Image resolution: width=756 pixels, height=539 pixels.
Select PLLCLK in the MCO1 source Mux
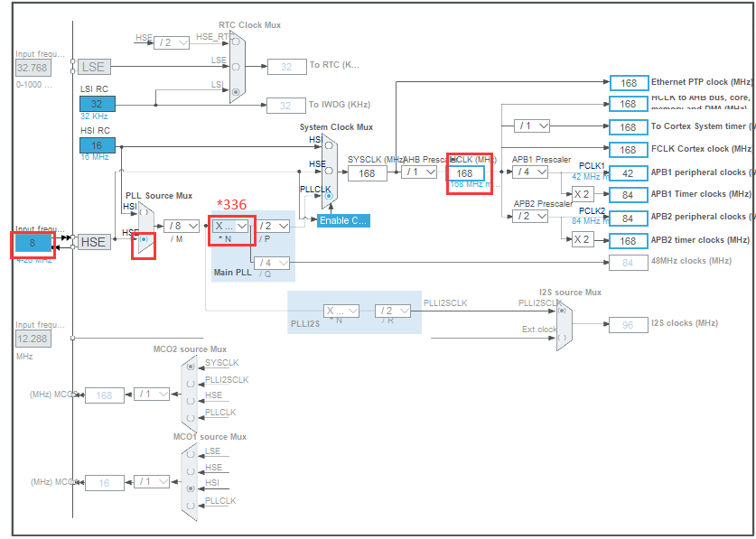click(191, 506)
